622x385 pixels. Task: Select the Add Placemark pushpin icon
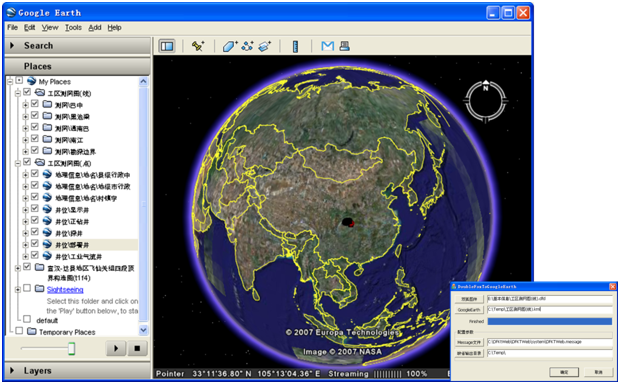tap(198, 46)
